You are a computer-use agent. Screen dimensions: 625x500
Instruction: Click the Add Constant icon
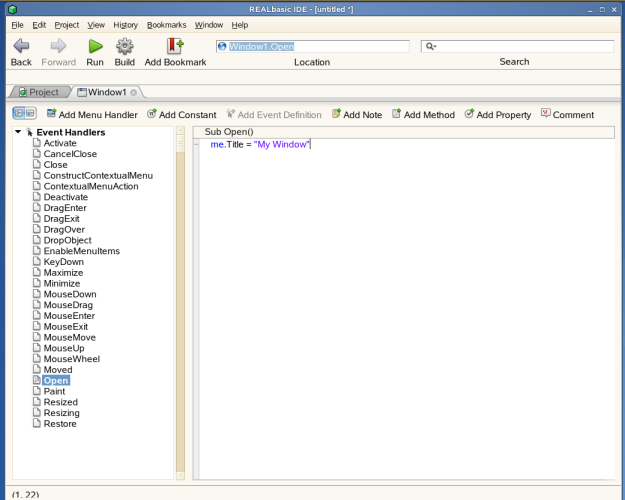(152, 114)
